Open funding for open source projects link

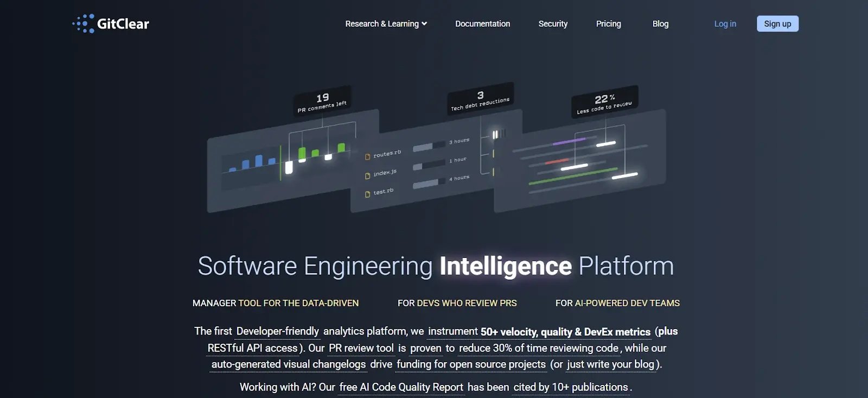tap(471, 364)
